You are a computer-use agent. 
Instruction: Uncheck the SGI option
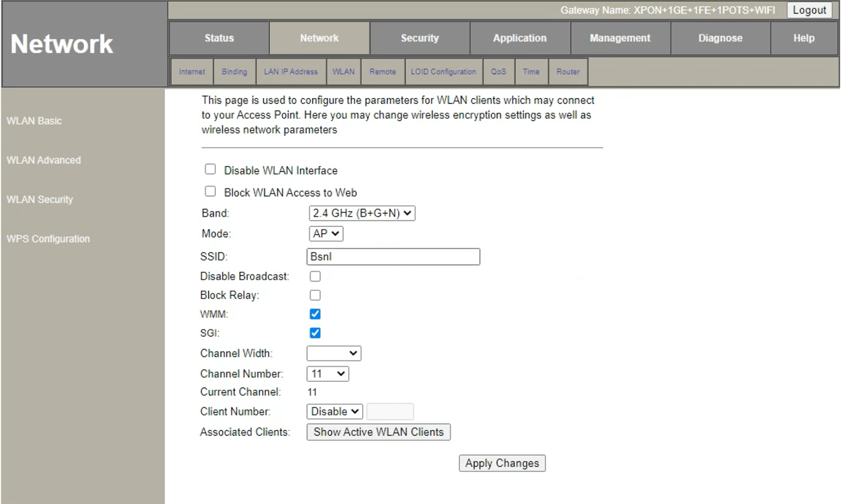click(x=315, y=333)
